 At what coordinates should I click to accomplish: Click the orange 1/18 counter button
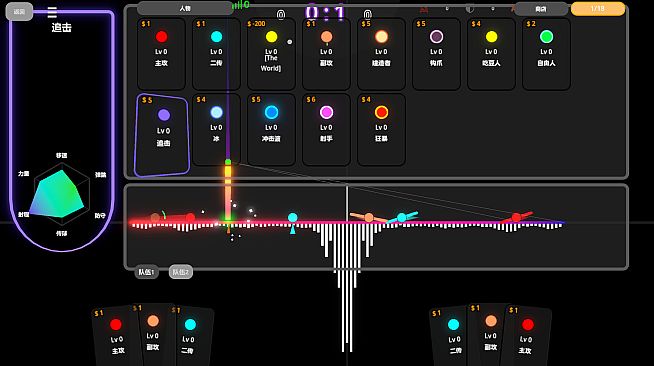pos(598,9)
